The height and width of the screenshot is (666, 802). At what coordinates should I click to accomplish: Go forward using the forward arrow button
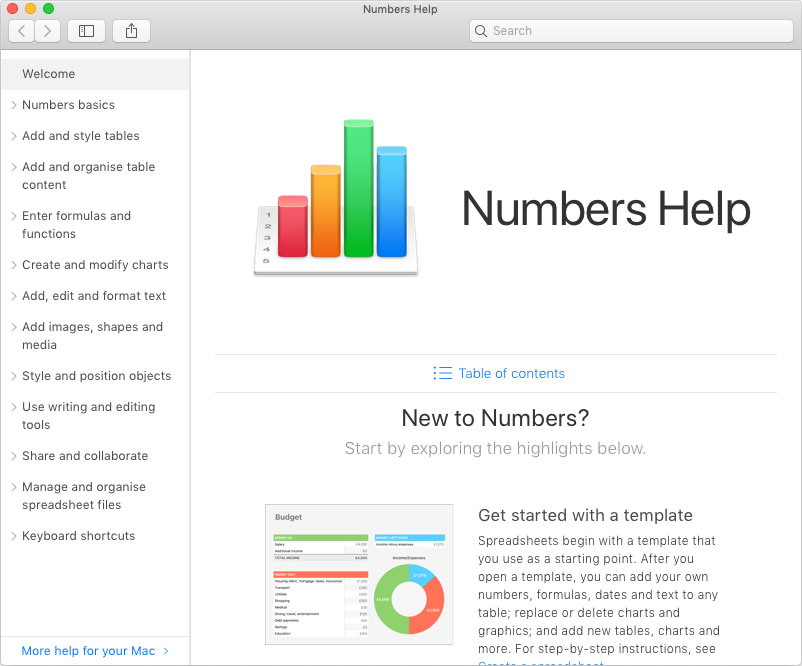pos(48,31)
